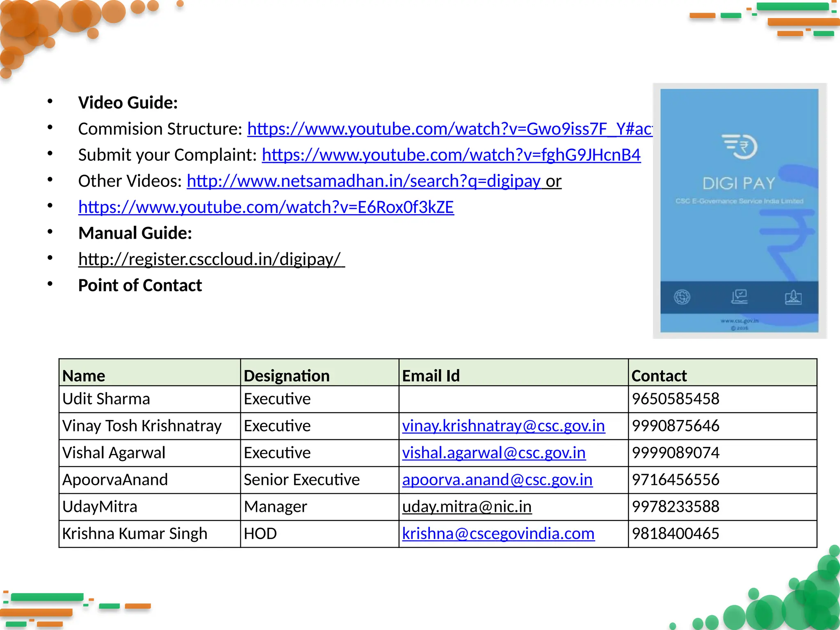Click apoorva.anand@csc.gov.in email link
This screenshot has height=630, width=840.
coord(498,480)
